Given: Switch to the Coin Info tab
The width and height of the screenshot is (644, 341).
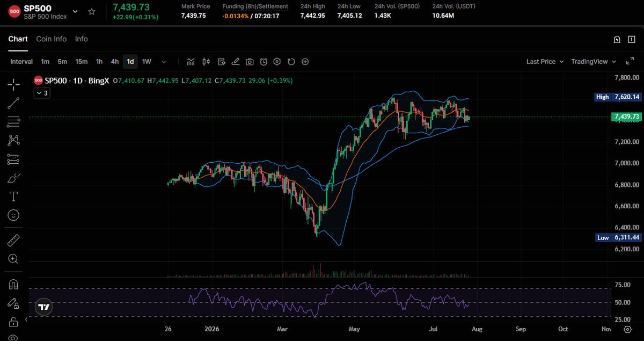Looking at the screenshot, I should tap(52, 39).
